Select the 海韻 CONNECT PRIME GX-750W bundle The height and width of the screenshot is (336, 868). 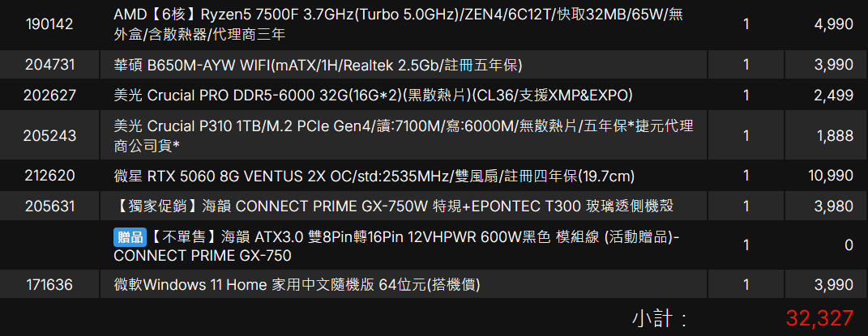[x=393, y=206]
